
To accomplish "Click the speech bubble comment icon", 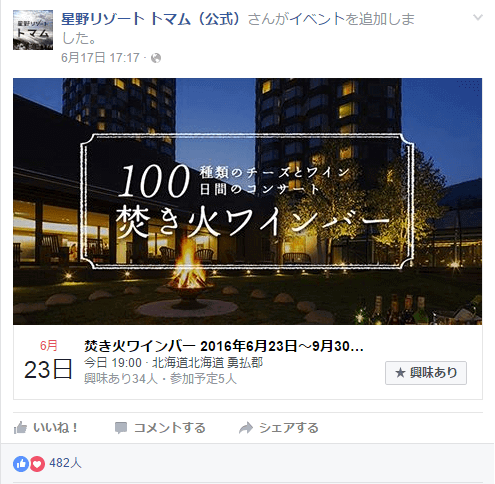I will 121,428.
